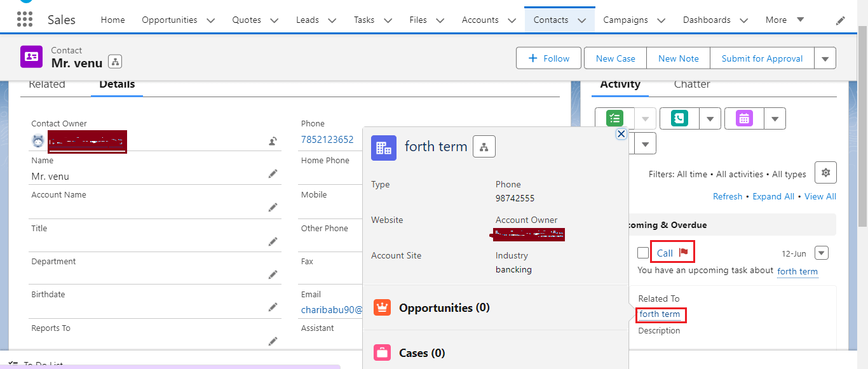Open the Cases section icon

click(x=382, y=352)
